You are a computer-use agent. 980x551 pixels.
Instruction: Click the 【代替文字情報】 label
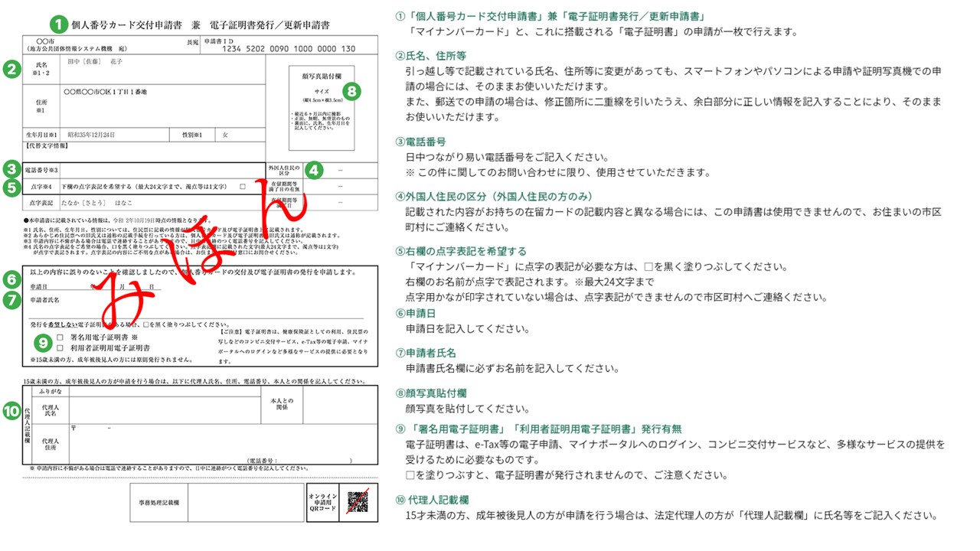coord(46,145)
